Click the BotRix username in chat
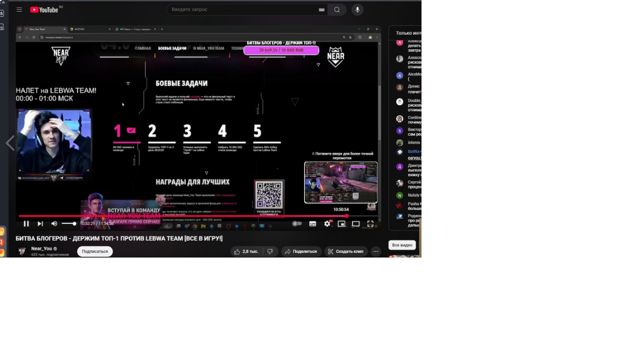 point(413,151)
